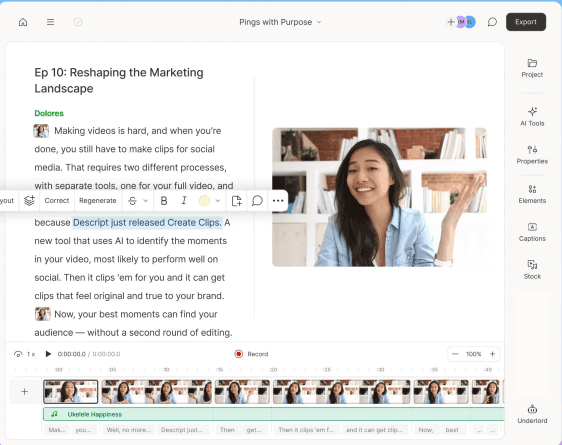Click the Record button
The image size is (562, 445).
point(251,354)
